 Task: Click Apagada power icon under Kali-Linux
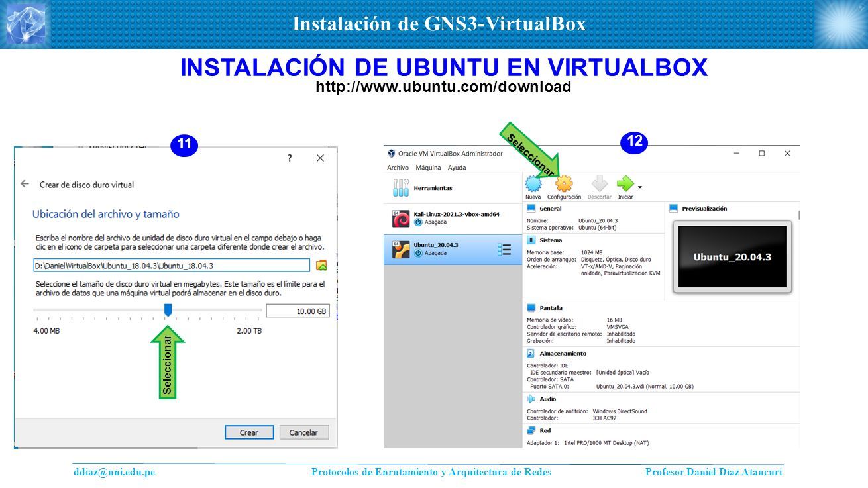tap(418, 222)
